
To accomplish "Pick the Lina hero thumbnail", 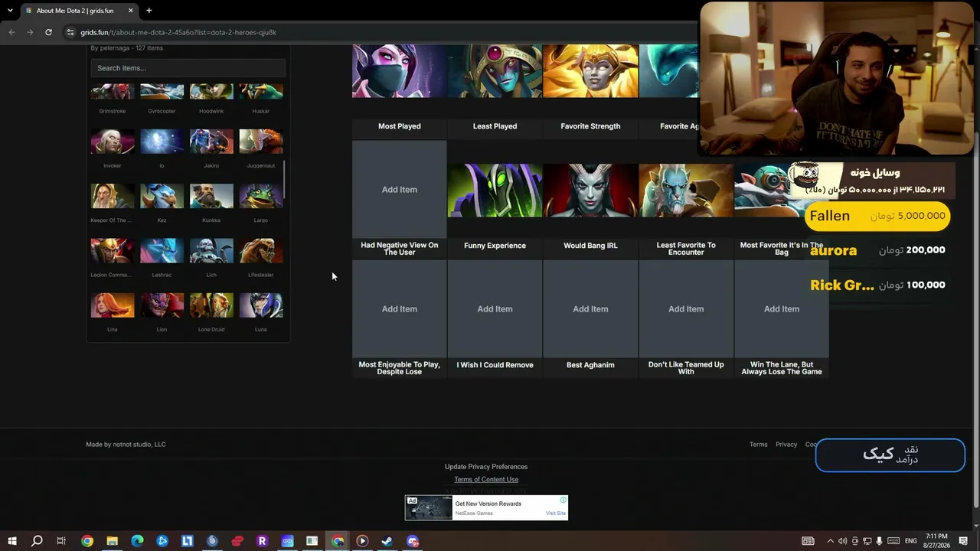I will click(x=113, y=305).
